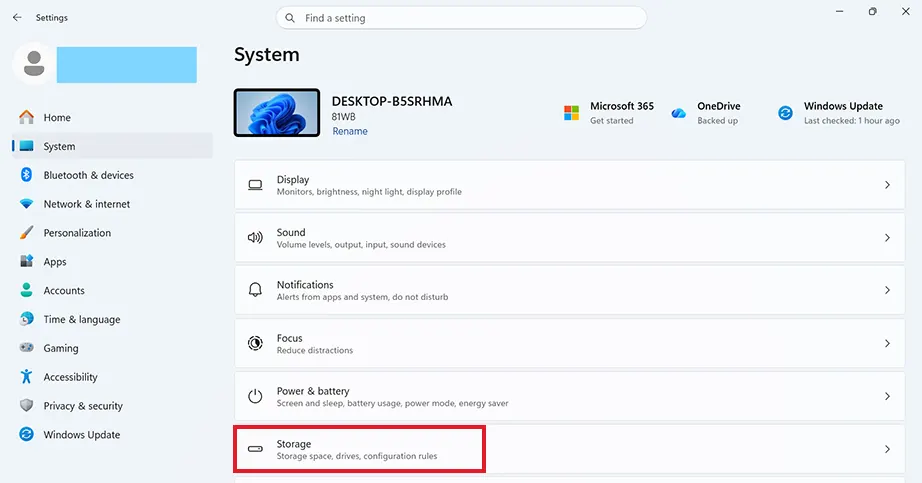922x483 pixels.
Task: Click the desktop wallpaper thumbnail
Action: pyautogui.click(x=277, y=112)
